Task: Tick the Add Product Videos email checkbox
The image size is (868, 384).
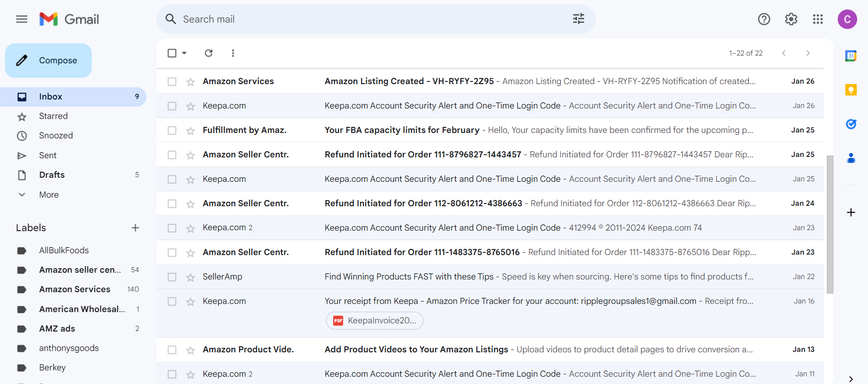Action: click(172, 350)
